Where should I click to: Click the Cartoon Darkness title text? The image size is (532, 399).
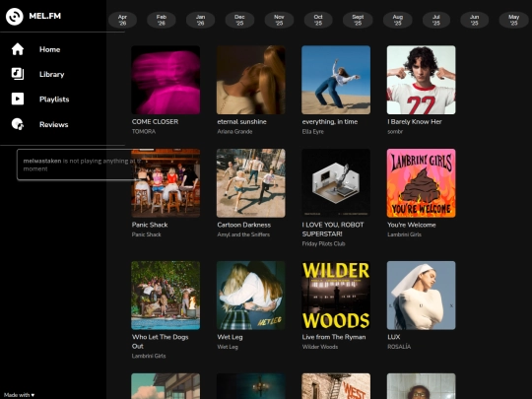(244, 225)
